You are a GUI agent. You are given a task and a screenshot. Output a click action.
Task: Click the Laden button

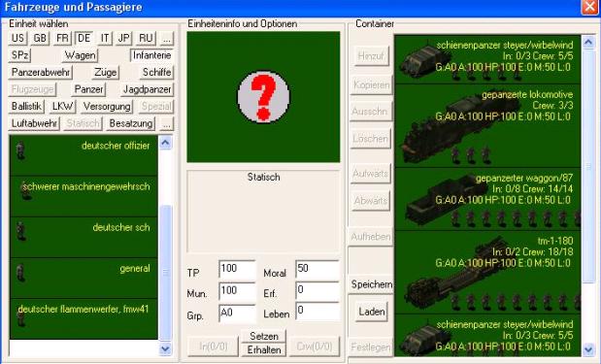(x=372, y=312)
